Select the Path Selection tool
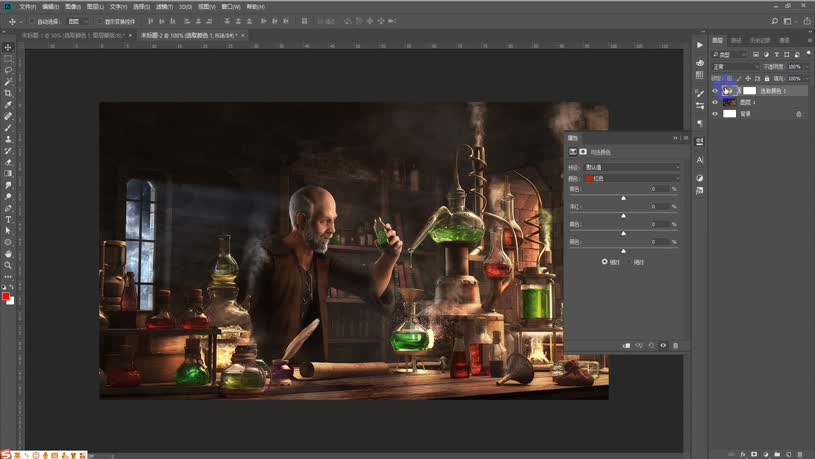Viewport: 815px width, 459px height. [x=8, y=231]
